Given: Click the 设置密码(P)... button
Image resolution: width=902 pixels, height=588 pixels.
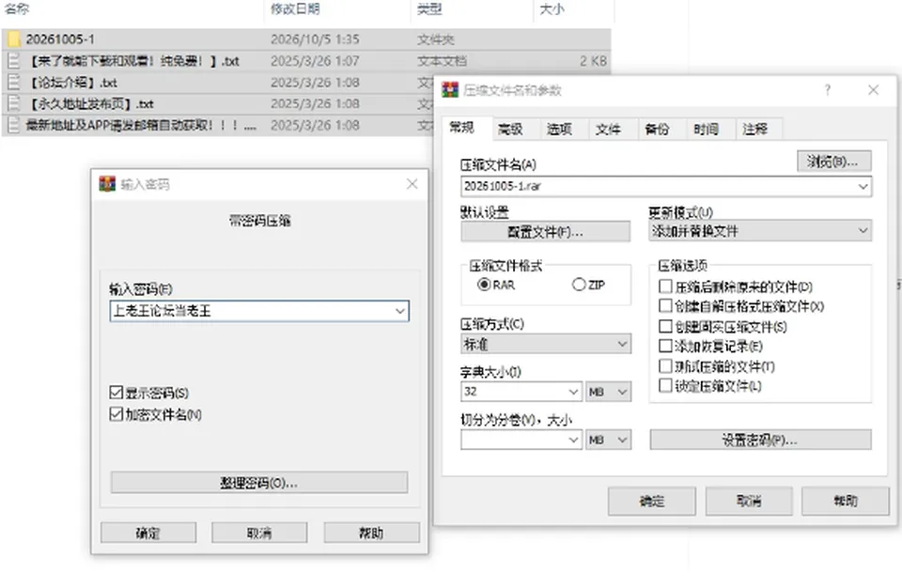Looking at the screenshot, I should pos(760,441).
